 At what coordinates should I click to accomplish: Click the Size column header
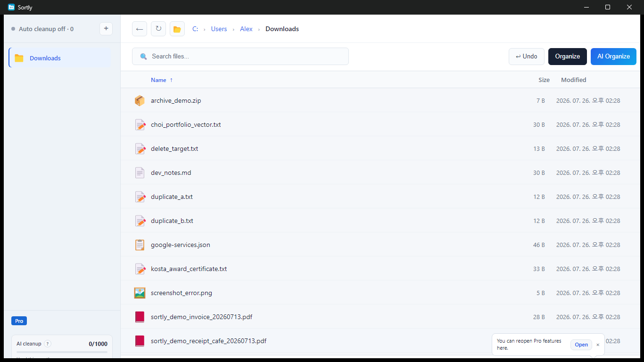(544, 80)
